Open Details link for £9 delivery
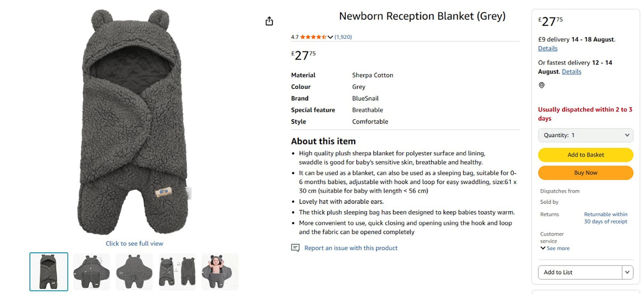The width and height of the screenshot is (644, 294). pos(548,48)
